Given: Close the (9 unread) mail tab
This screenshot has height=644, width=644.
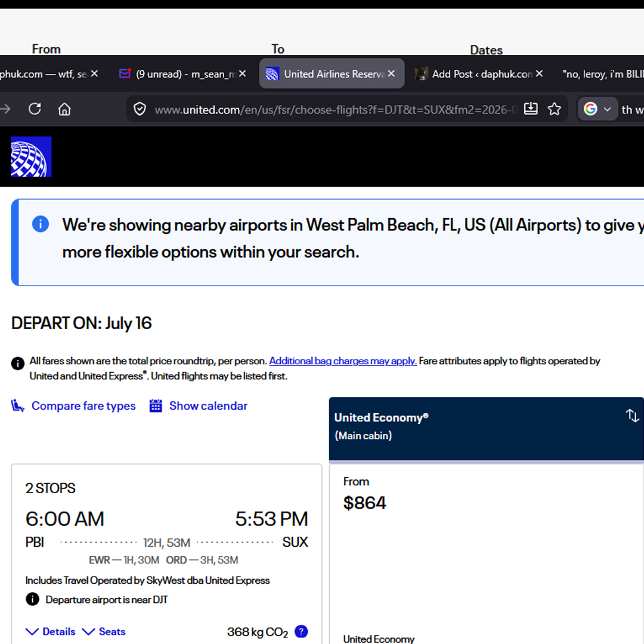Looking at the screenshot, I should click(x=242, y=73).
